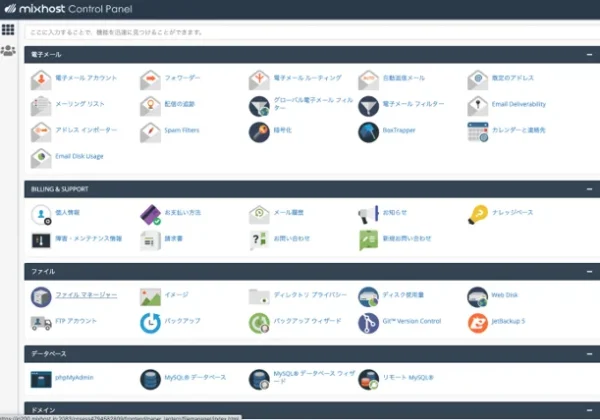Open the 配信の追跡 icon

[150, 106]
